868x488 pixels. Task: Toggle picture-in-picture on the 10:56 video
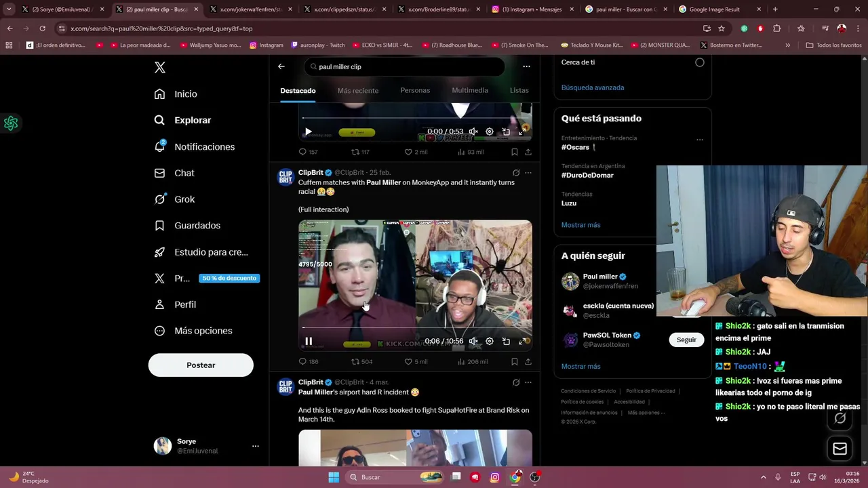[x=506, y=341]
